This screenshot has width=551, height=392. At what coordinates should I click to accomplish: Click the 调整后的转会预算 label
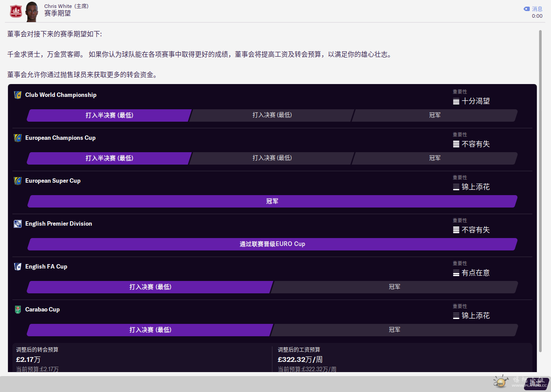[x=37, y=350]
